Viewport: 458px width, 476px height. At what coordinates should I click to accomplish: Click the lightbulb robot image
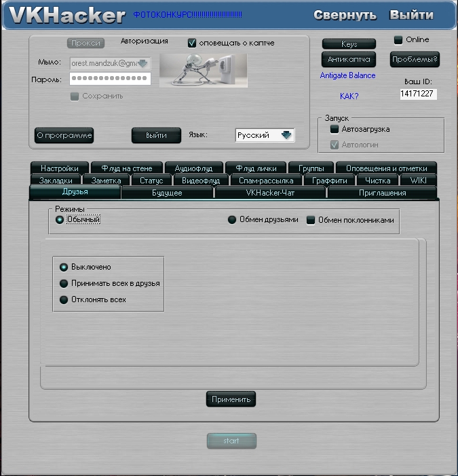click(x=204, y=71)
